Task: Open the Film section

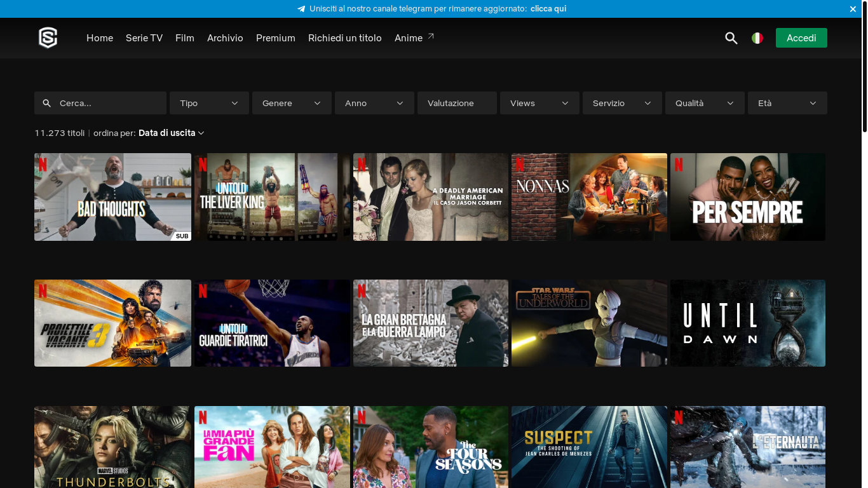Action: pos(185,38)
